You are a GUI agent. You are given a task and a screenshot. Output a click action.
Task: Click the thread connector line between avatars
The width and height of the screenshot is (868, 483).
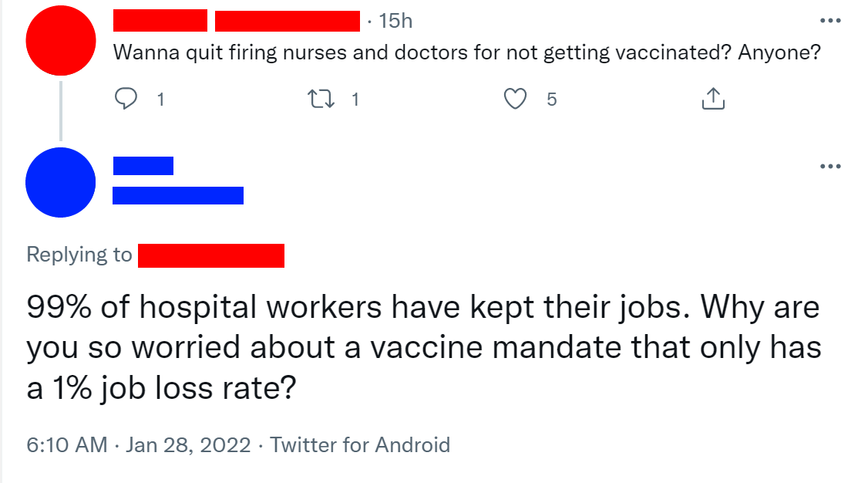click(x=60, y=112)
